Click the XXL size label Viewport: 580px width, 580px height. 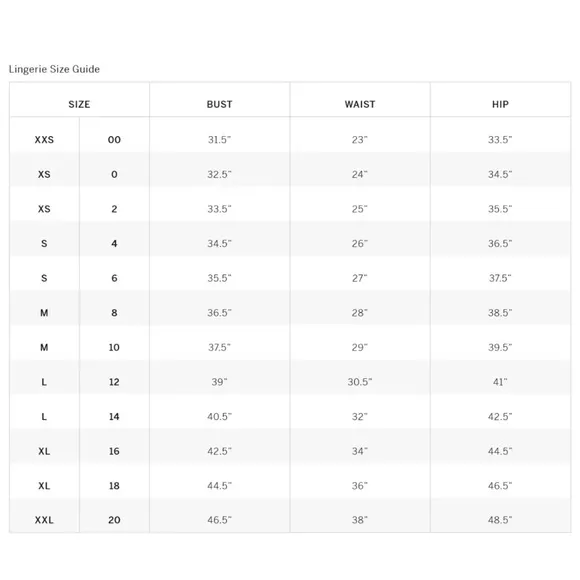44,520
